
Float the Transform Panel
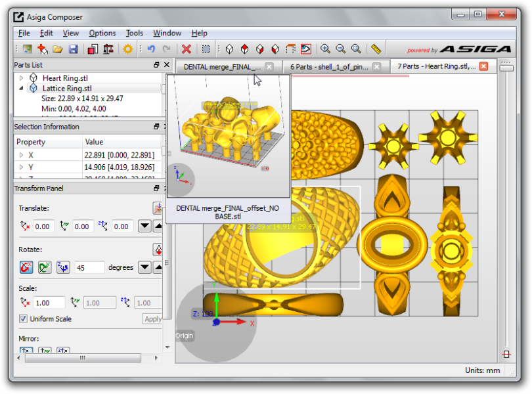(x=156, y=188)
